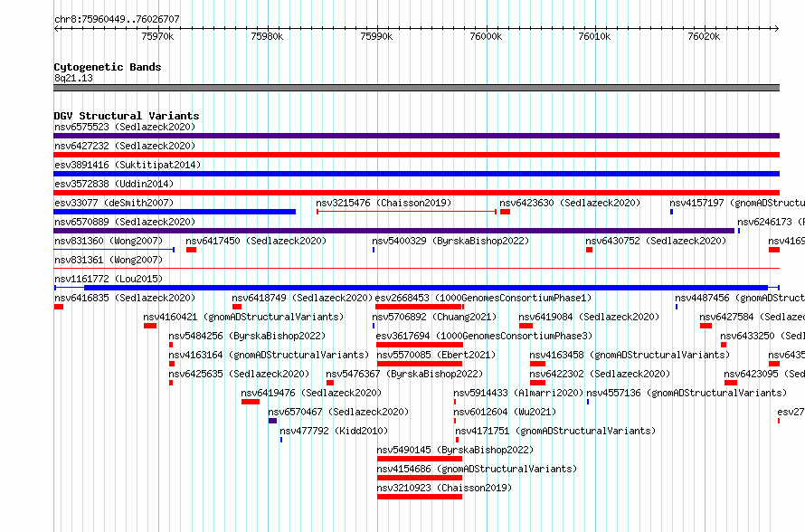805x532 pixels.
Task: Click the red bar under nsv3210923
Action: (x=420, y=497)
